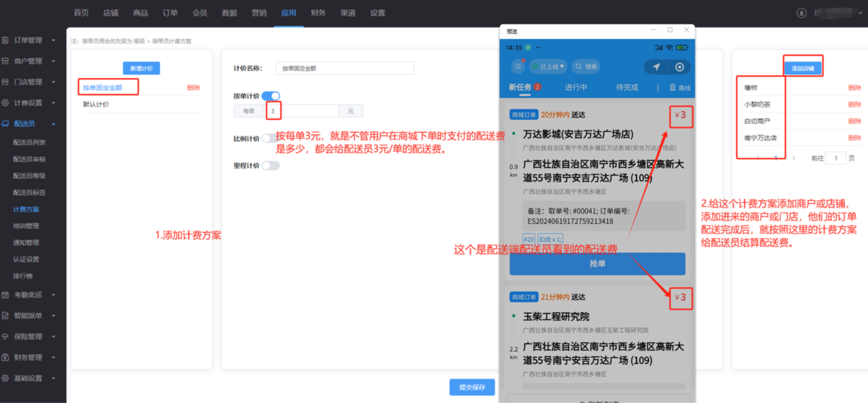This screenshot has width=868, height=403.
Task: Expand the 商户管理 sidebar menu arrow
Action: point(54,61)
